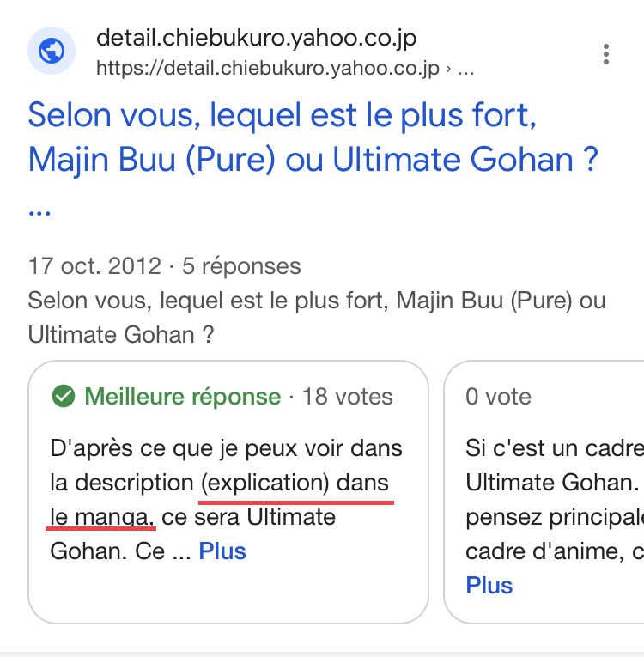Click the "18 votes" count
This screenshot has height=657, width=644.
pos(347,397)
